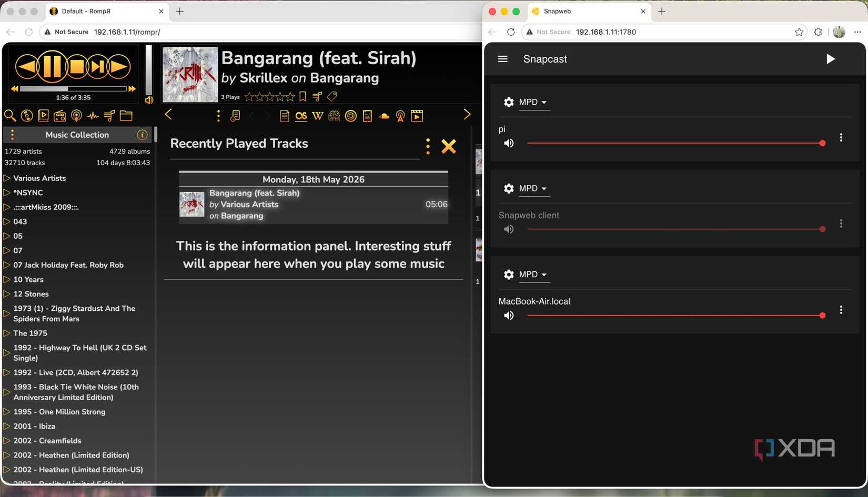The height and width of the screenshot is (497, 868).
Task: Expand the Various Artists entry
Action: click(x=7, y=178)
